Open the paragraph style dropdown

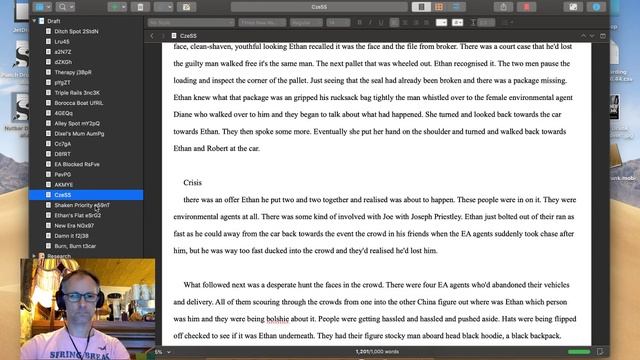pos(191,22)
